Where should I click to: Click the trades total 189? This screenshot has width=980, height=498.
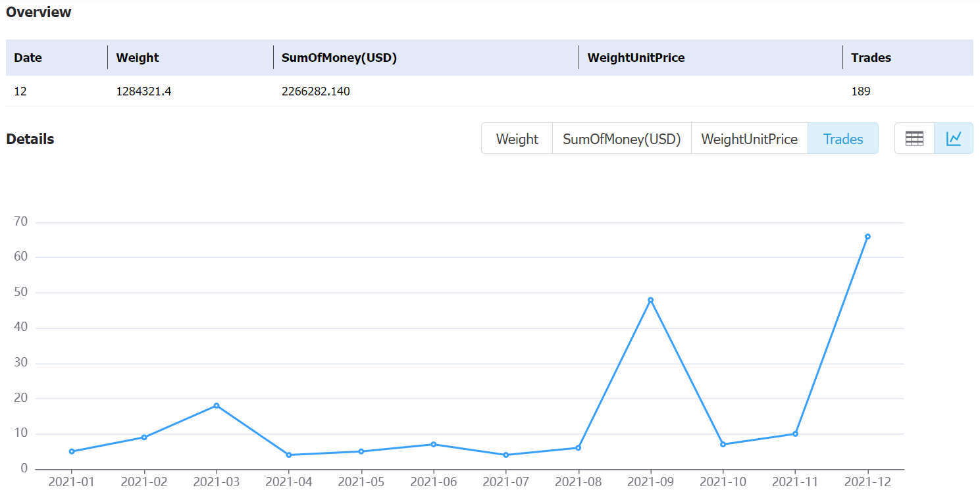click(860, 91)
